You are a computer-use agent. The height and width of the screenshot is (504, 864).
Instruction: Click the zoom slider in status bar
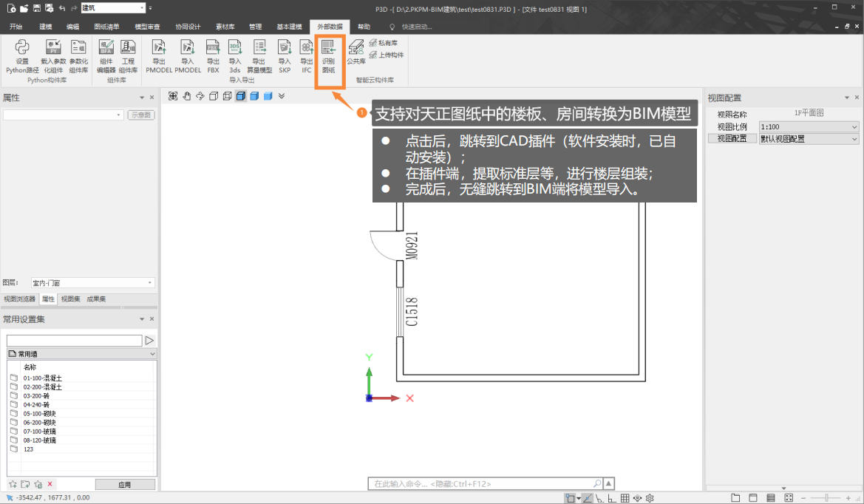[827, 498]
